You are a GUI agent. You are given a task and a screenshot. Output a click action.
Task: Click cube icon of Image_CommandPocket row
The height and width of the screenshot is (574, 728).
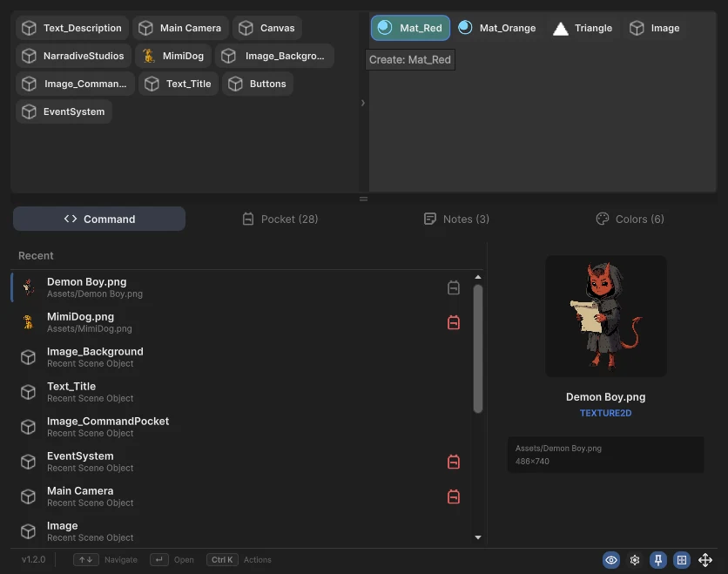pos(29,427)
